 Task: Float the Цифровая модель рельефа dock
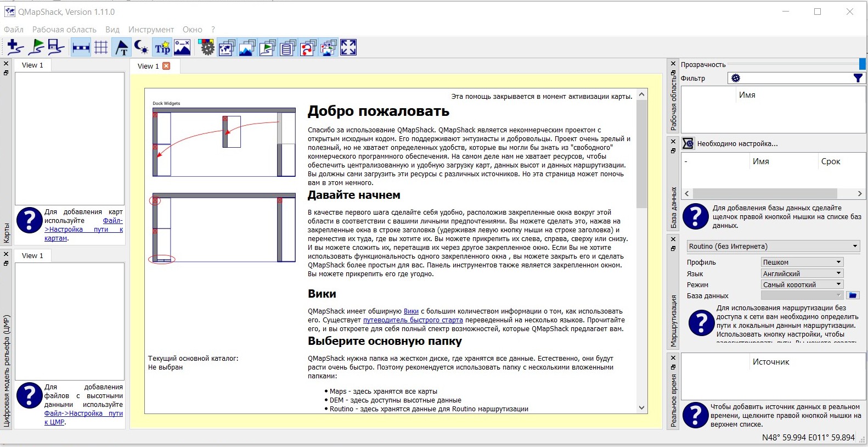tap(6, 264)
